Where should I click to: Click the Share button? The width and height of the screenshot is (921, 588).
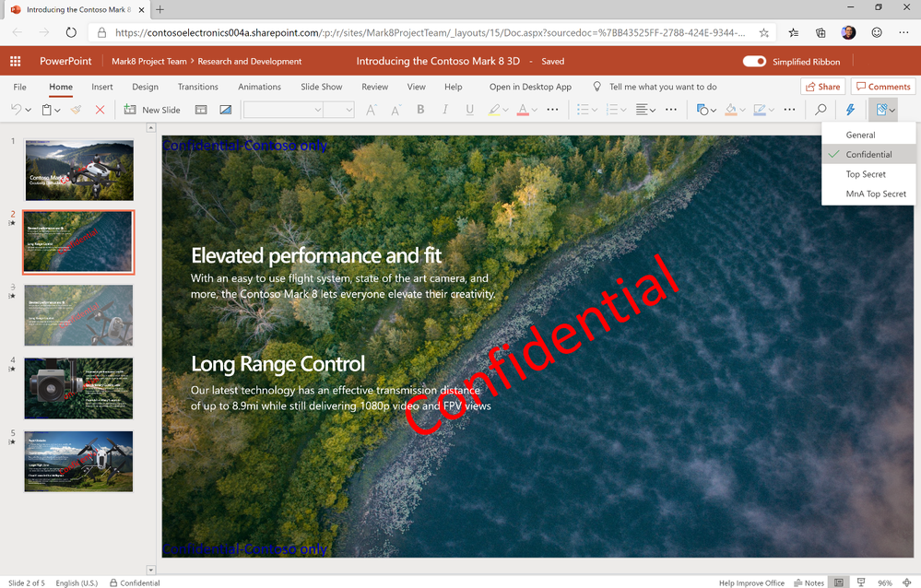click(x=822, y=87)
